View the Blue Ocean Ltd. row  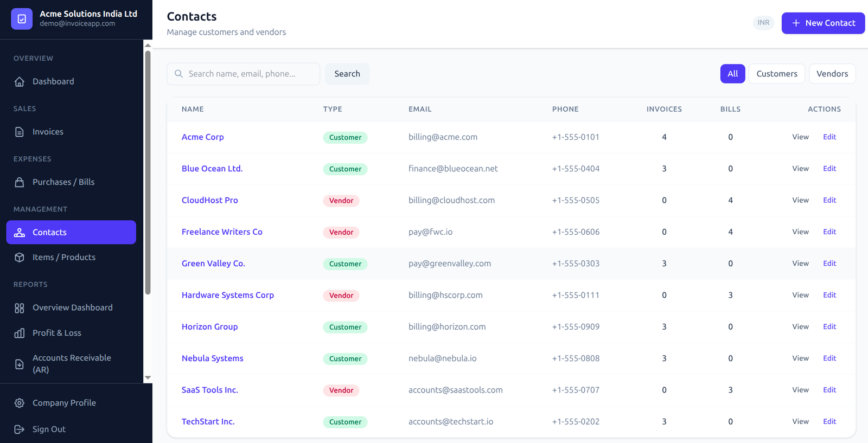tap(800, 169)
